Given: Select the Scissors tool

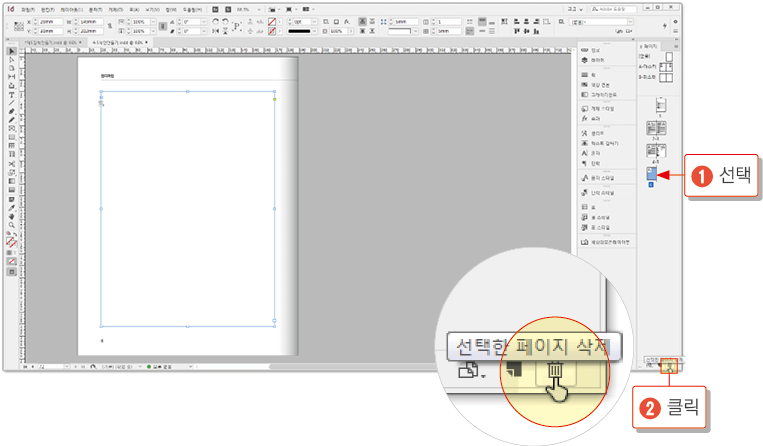Looking at the screenshot, I should pos(12,163).
